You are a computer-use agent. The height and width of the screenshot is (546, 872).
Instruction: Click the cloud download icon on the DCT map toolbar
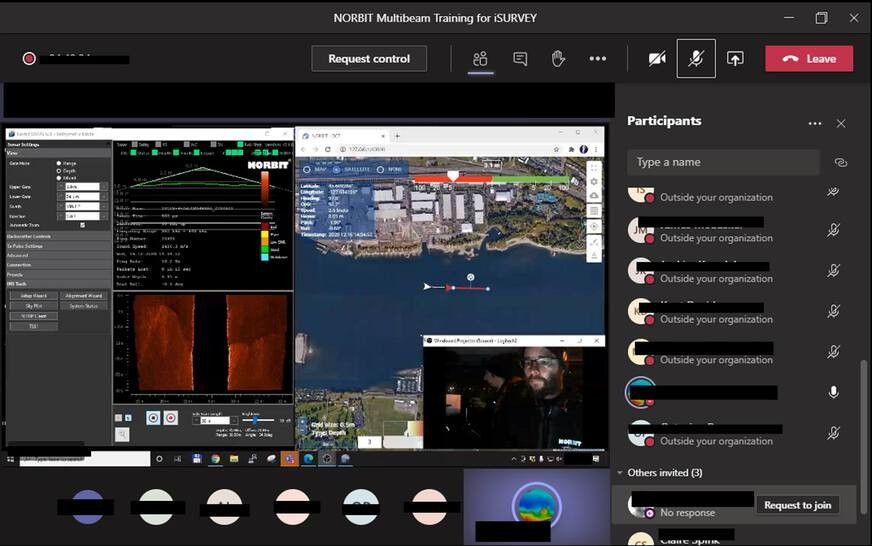(594, 196)
